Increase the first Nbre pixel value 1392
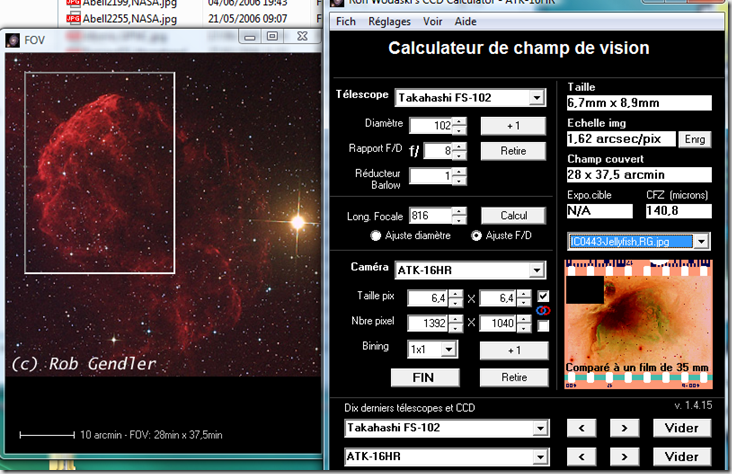Viewport: 732px width, 474px height. click(x=456, y=319)
